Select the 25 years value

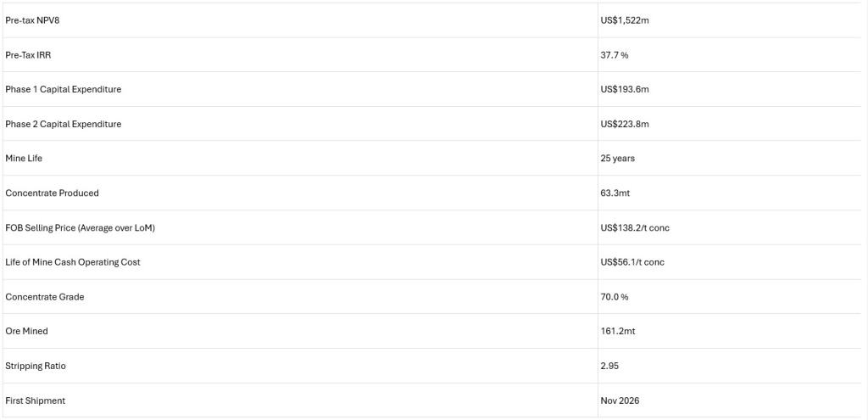pos(617,159)
